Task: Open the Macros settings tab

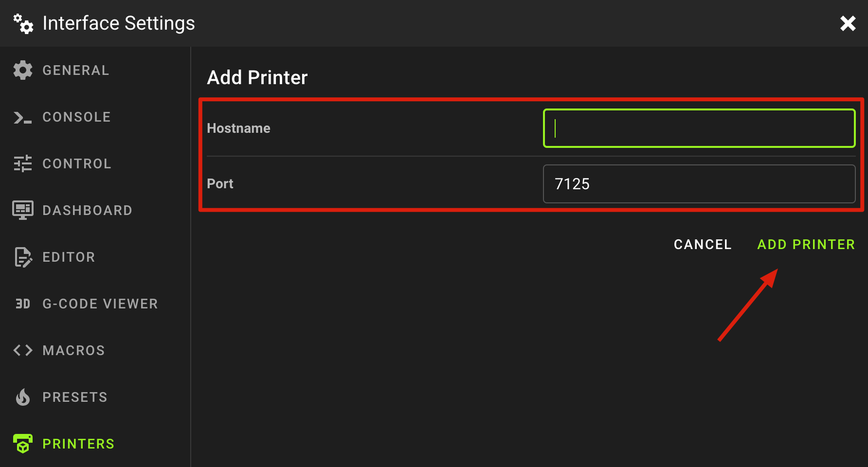Action: coord(73,351)
